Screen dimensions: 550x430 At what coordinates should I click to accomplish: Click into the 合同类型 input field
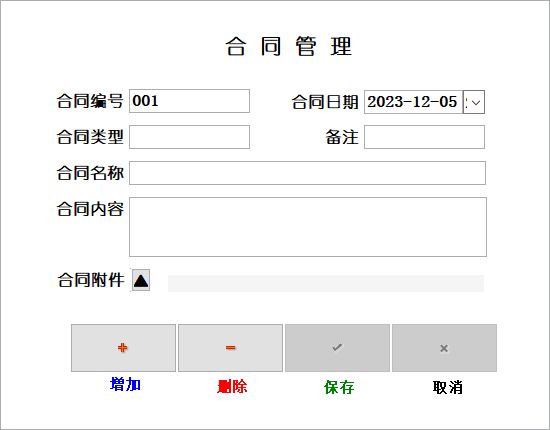tap(189, 137)
